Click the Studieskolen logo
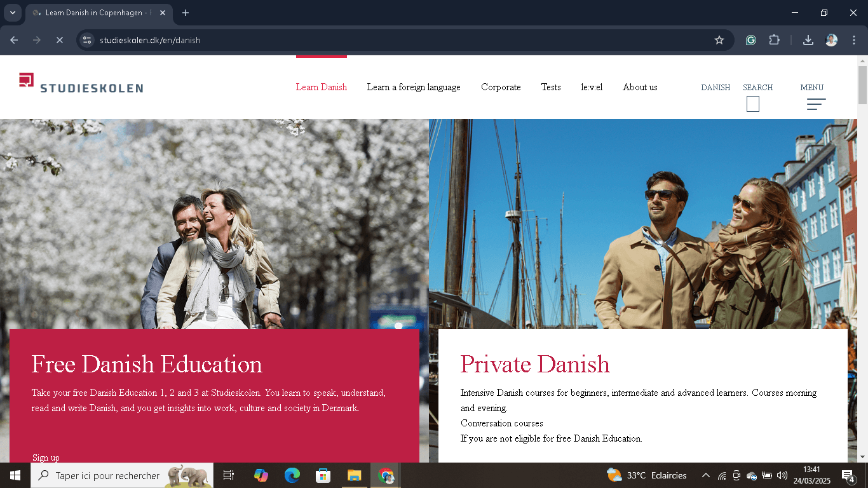This screenshot has width=868, height=488. (81, 83)
